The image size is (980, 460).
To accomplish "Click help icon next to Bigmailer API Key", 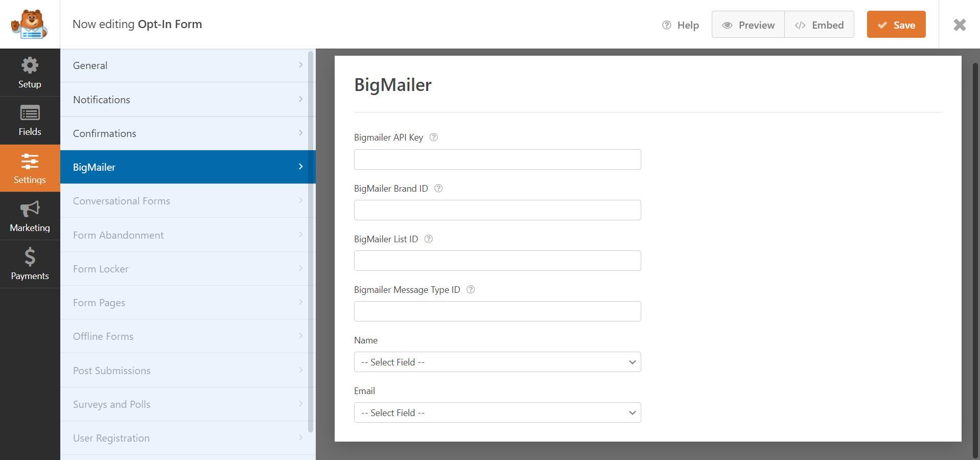I will [433, 137].
